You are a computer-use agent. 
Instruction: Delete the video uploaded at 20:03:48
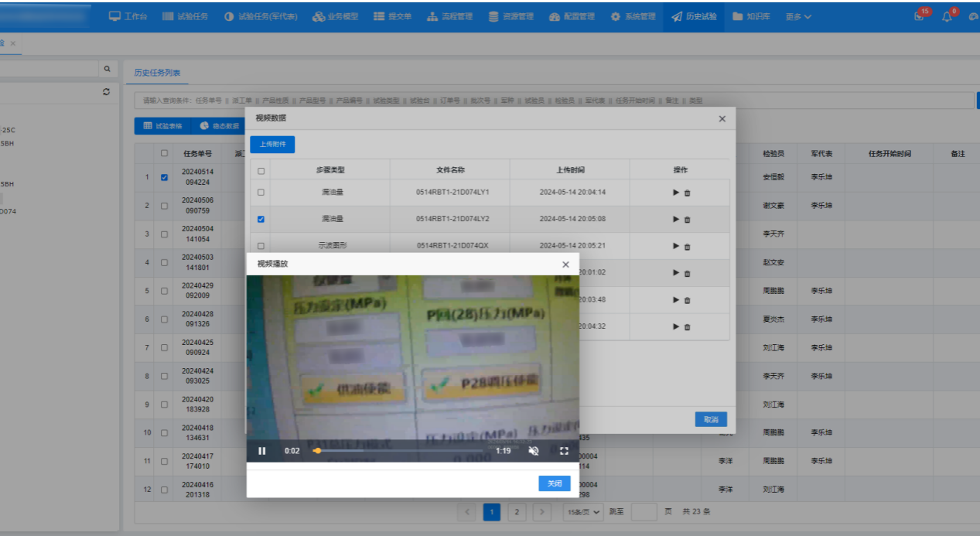pyautogui.click(x=688, y=300)
